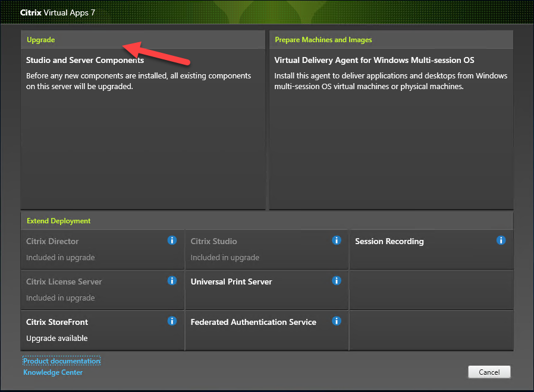Click Citrix StoreFront info icon
534x392 pixels.
[172, 321]
